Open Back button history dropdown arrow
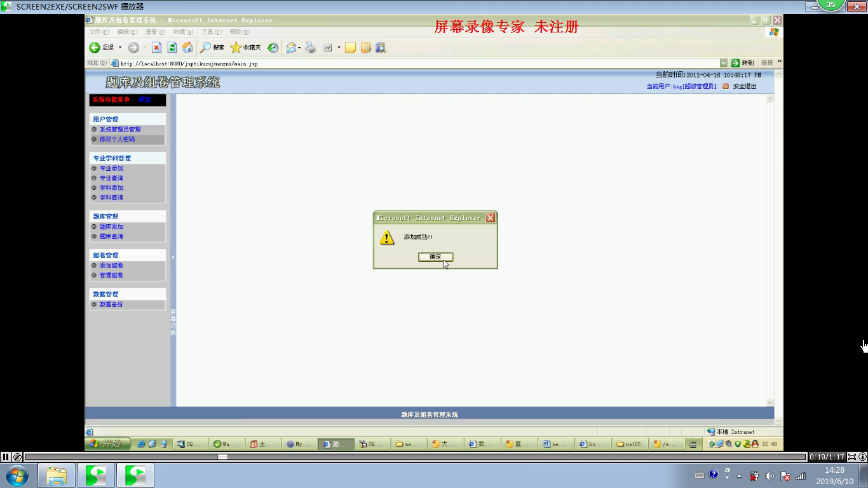The width and height of the screenshot is (868, 488). coord(120,48)
